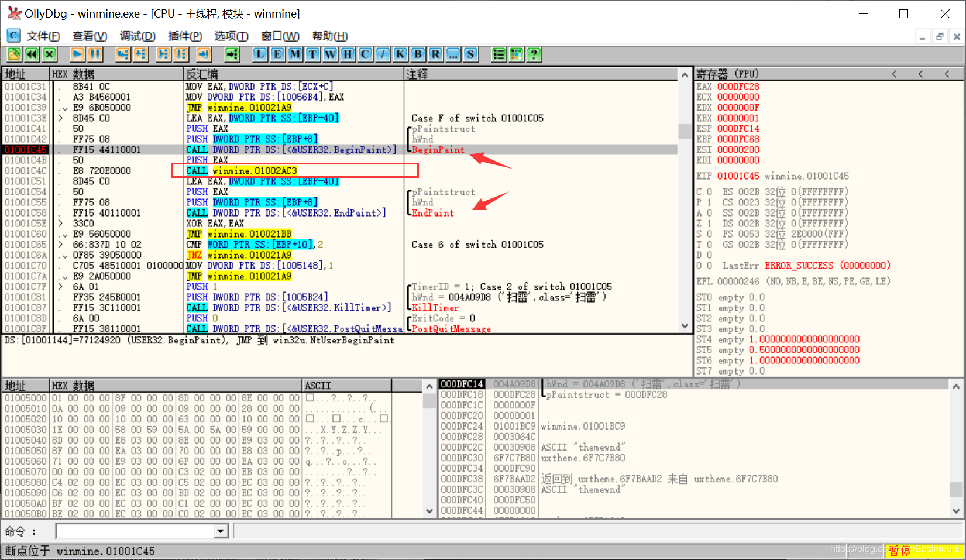Open the Breakpoints (B) window

pyautogui.click(x=418, y=54)
